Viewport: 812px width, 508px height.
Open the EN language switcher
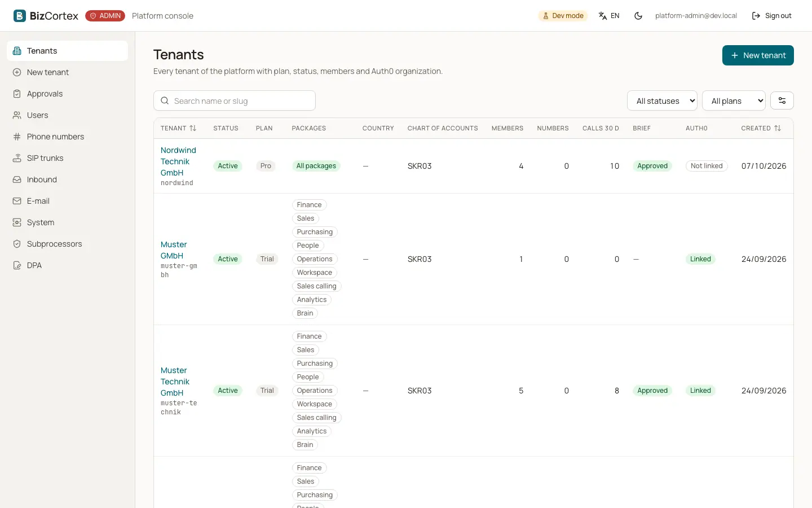(609, 16)
